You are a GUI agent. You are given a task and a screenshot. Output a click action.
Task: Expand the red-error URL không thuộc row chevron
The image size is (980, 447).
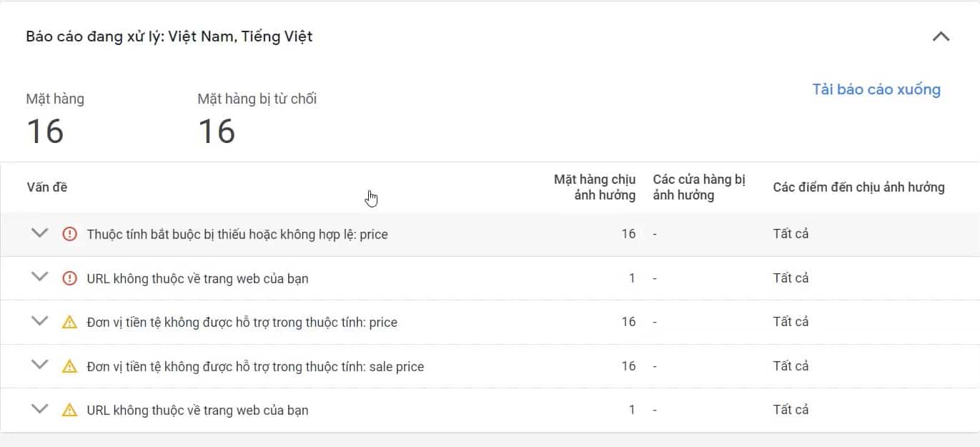(x=40, y=277)
